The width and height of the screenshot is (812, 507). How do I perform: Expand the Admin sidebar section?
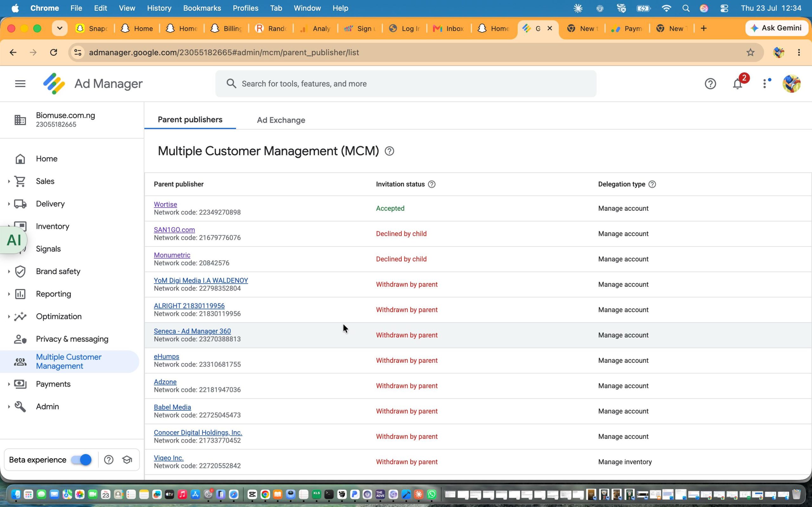9,407
